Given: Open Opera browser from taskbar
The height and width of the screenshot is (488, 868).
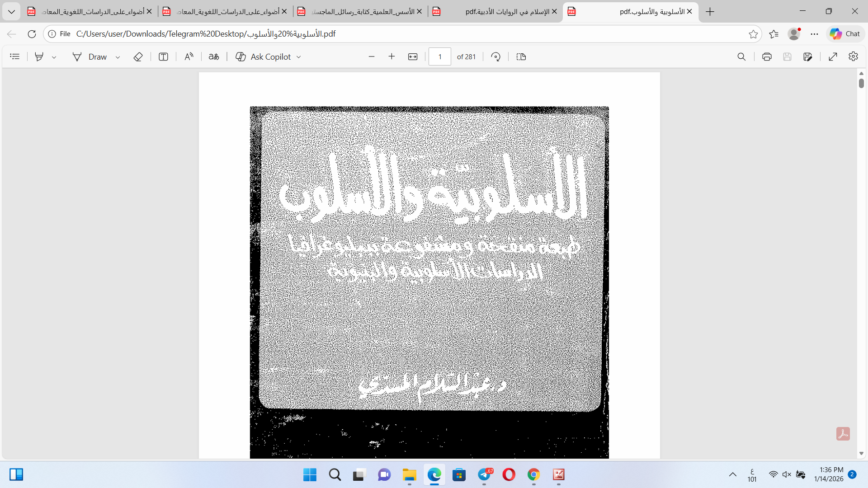Looking at the screenshot, I should pos(509,474).
